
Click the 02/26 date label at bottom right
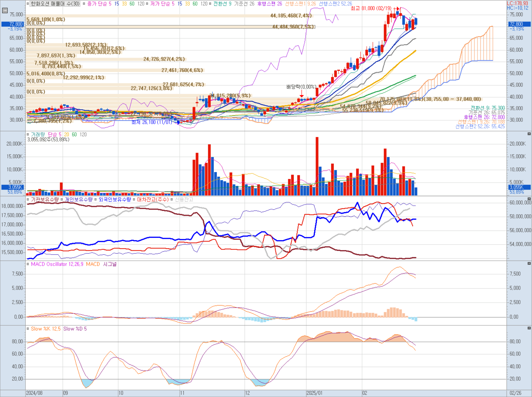coord(515,393)
